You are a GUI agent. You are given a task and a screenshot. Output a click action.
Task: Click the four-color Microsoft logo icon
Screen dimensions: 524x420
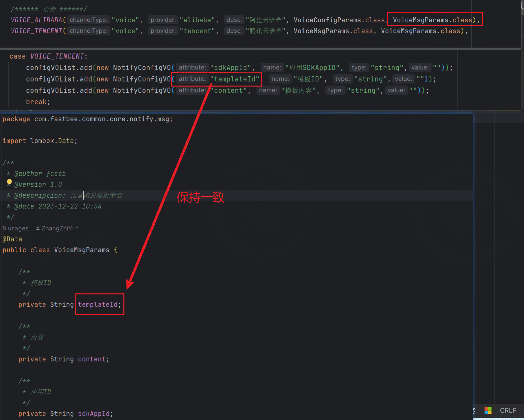488,411
